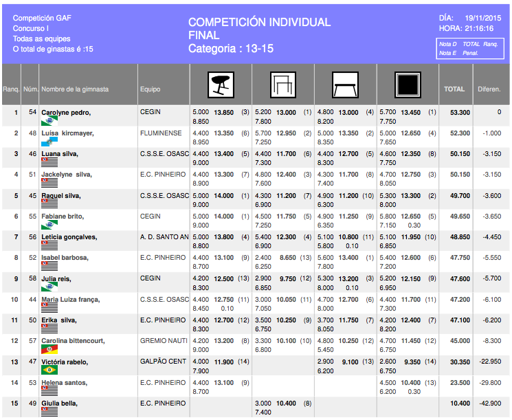Click the flag under Raquel silva

(x=49, y=204)
